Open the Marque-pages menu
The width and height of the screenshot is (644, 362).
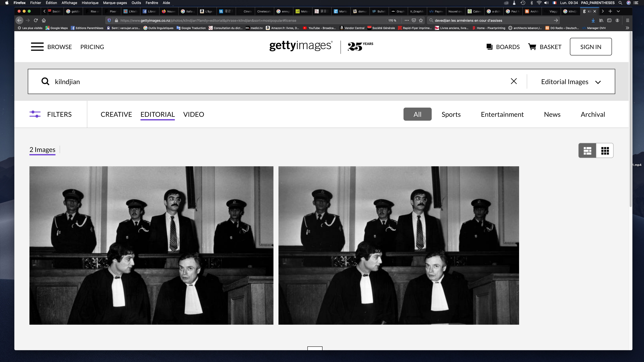(x=115, y=3)
